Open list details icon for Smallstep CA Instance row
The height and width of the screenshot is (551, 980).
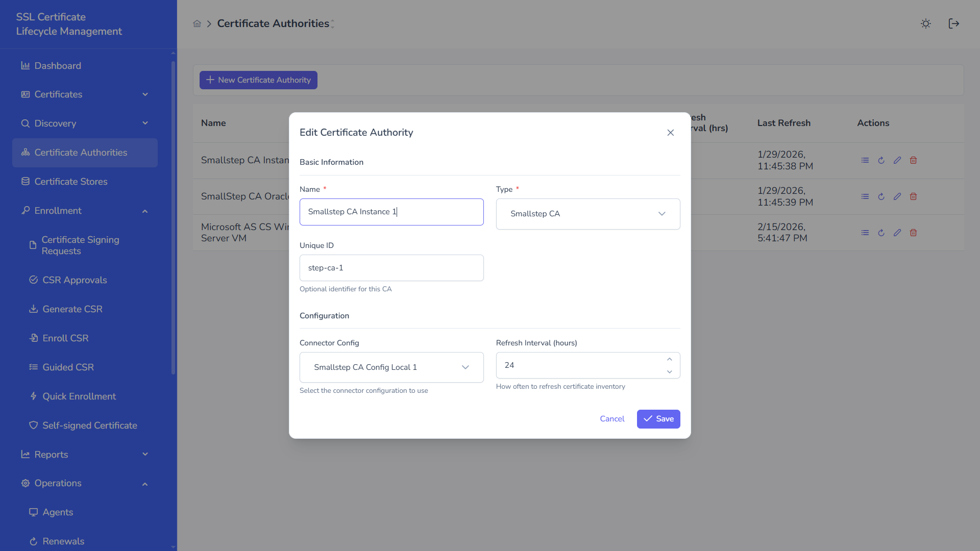click(x=865, y=160)
